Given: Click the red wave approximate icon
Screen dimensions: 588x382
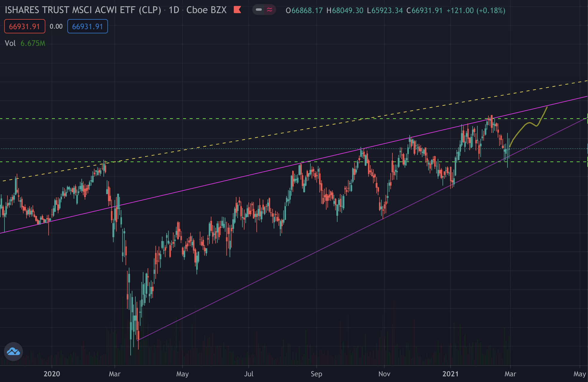Looking at the screenshot, I should (270, 10).
